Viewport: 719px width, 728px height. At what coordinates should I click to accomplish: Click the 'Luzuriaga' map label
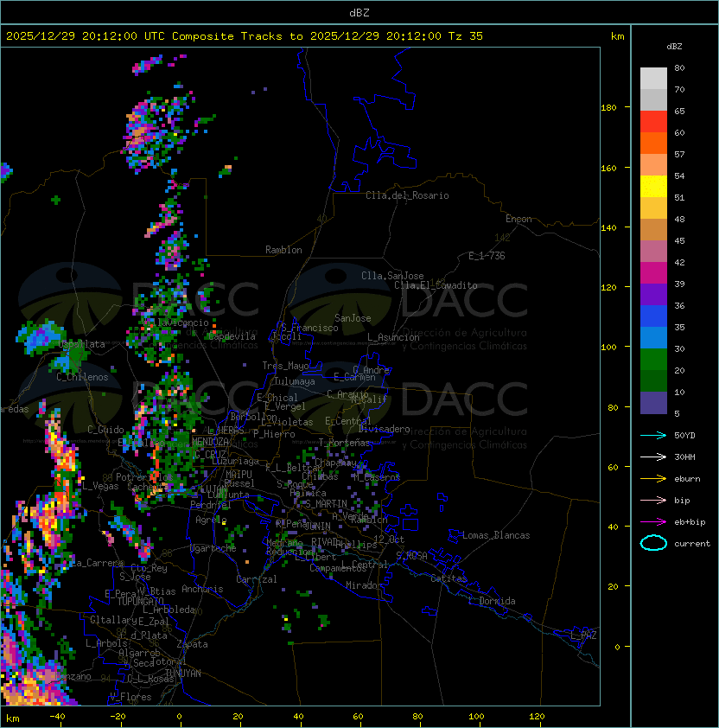(235, 461)
